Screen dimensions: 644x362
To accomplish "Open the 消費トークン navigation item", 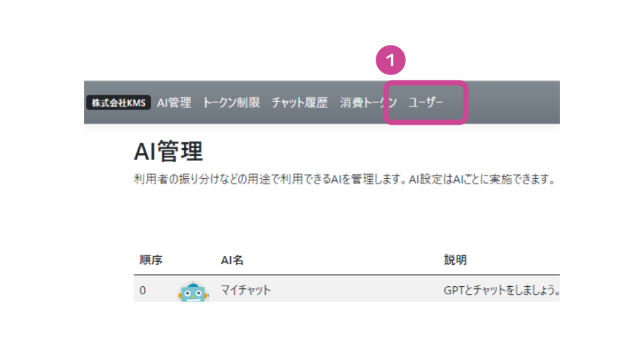I will 368,103.
